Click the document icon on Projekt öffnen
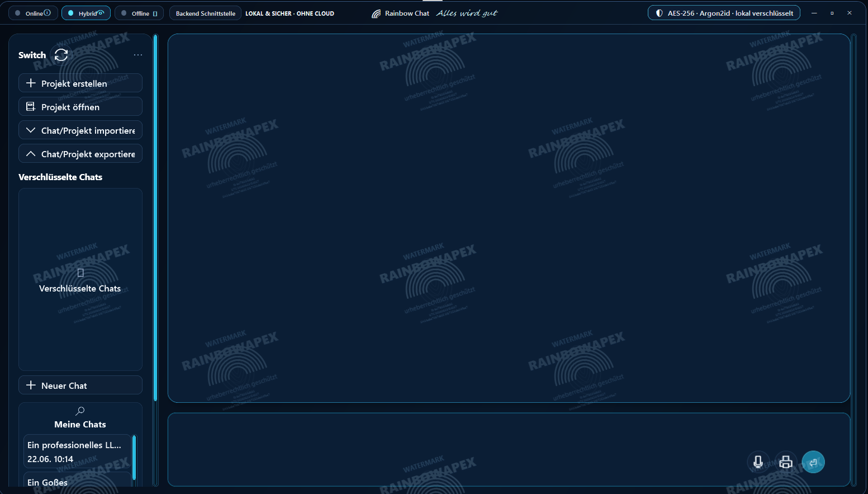Image resolution: width=868 pixels, height=494 pixels. 31,106
